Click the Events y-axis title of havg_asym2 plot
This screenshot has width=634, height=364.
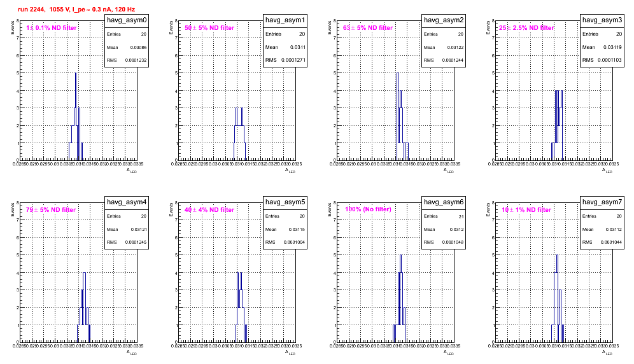329,27
